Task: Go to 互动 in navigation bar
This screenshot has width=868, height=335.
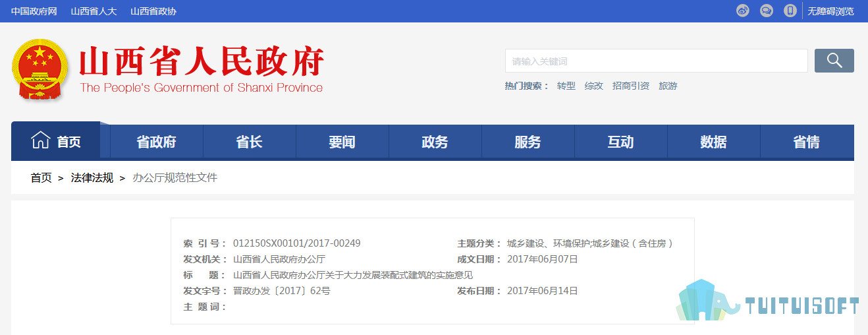Action: [620, 142]
